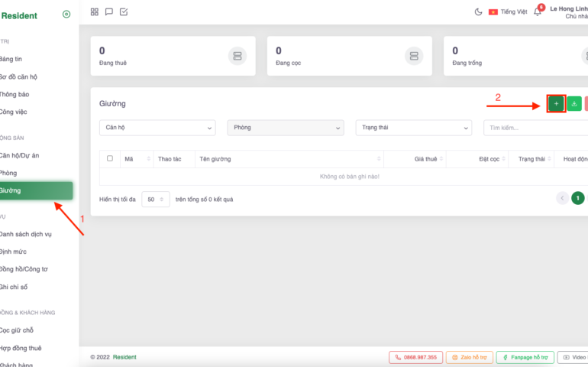The width and height of the screenshot is (588, 367).
Task: Open the grid apps icon in top bar
Action: [x=95, y=11]
